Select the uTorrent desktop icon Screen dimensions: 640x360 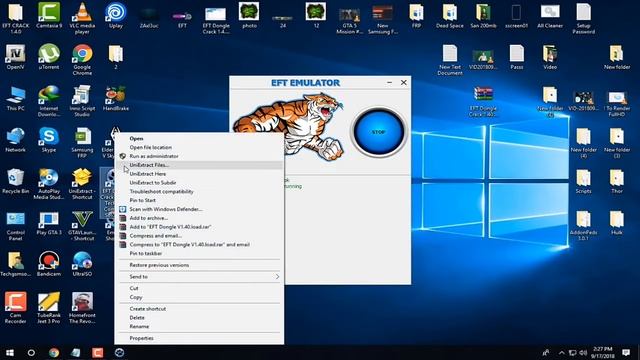(x=49, y=57)
